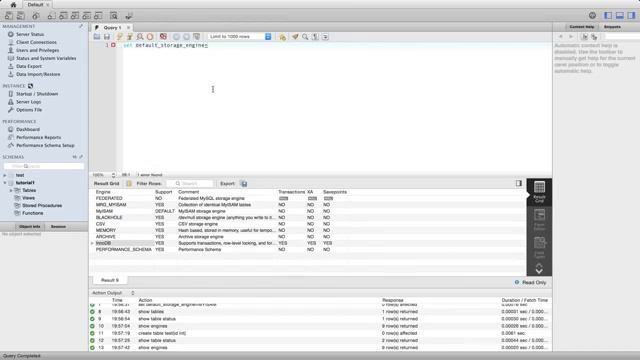The height and width of the screenshot is (360, 640).
Task: Open Startup / Shutdown
Action: click(x=37, y=94)
